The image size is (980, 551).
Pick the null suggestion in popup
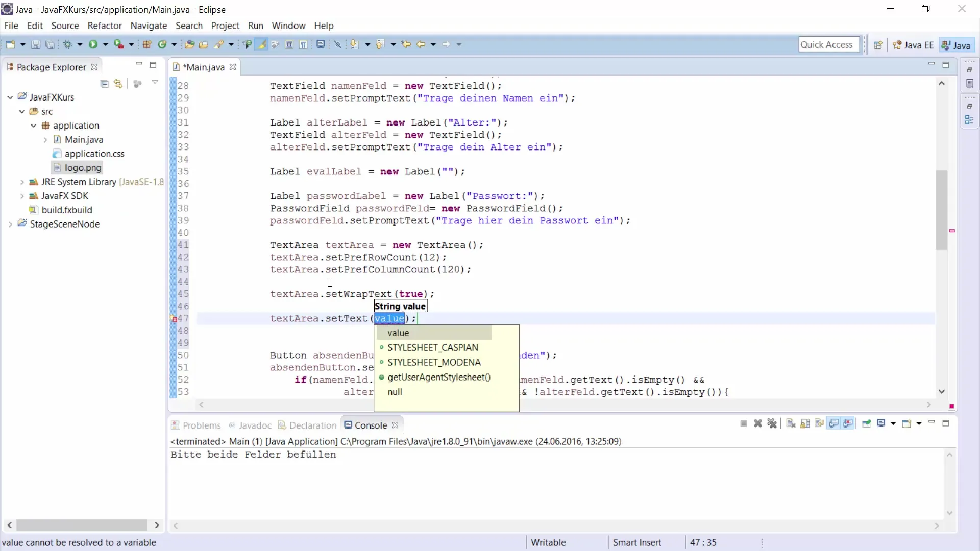[x=395, y=392]
